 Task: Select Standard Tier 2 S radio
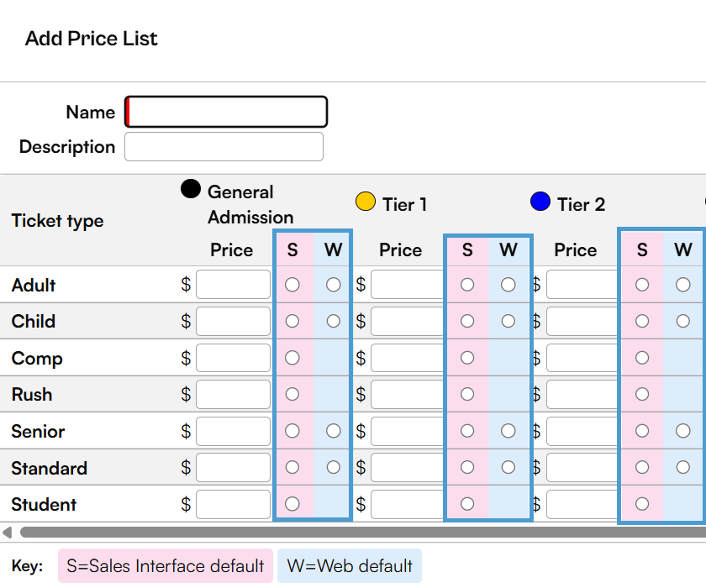(x=642, y=467)
